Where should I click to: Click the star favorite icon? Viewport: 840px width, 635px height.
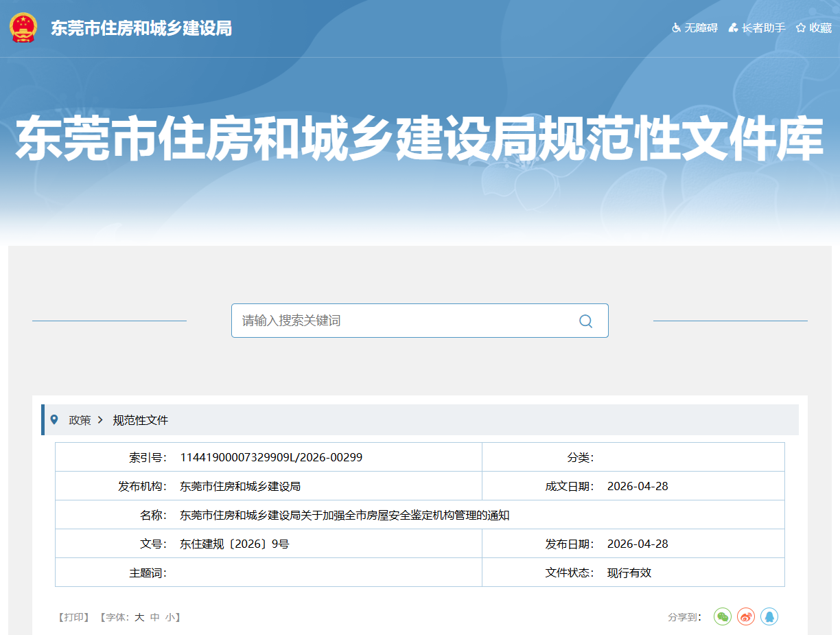coord(801,28)
